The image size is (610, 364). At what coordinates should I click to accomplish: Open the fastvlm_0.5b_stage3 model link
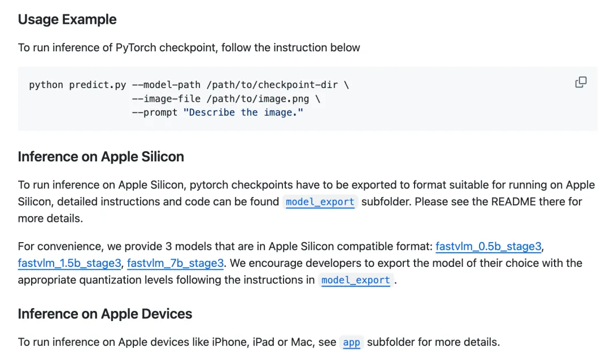[x=488, y=247]
